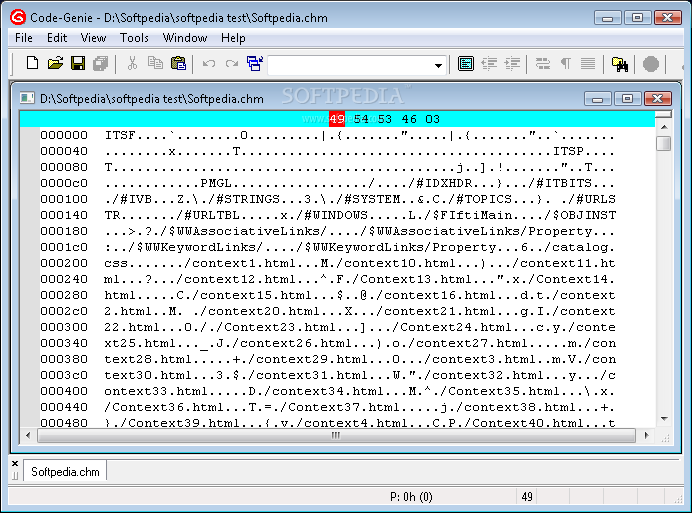692x513 pixels.
Task: Toggle the teal document view icon
Action: point(466,64)
